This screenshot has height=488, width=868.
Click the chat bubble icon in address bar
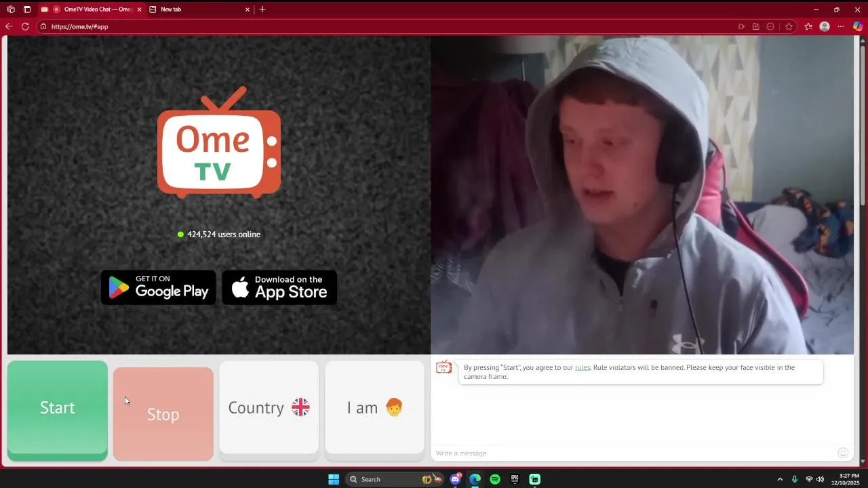(770, 26)
